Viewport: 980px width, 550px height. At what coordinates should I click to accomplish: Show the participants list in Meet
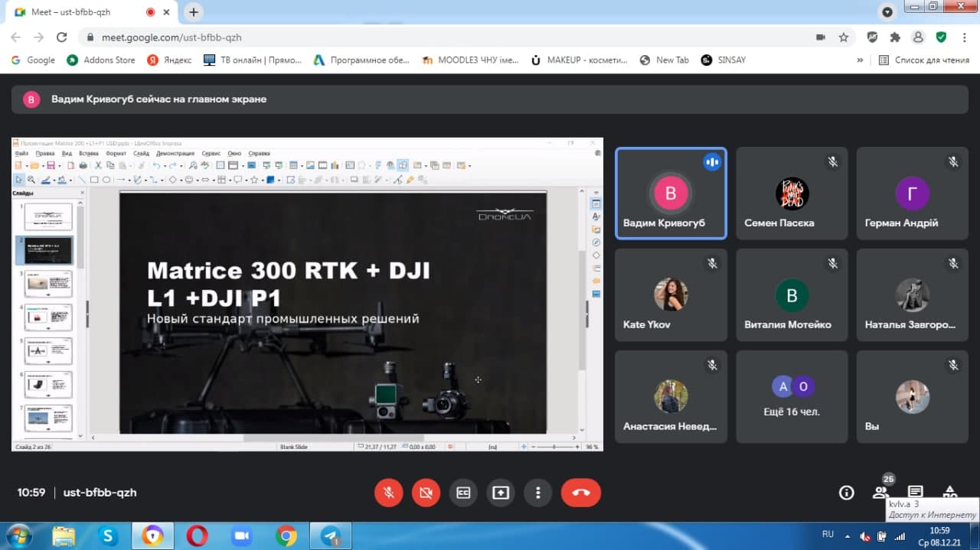(x=880, y=493)
